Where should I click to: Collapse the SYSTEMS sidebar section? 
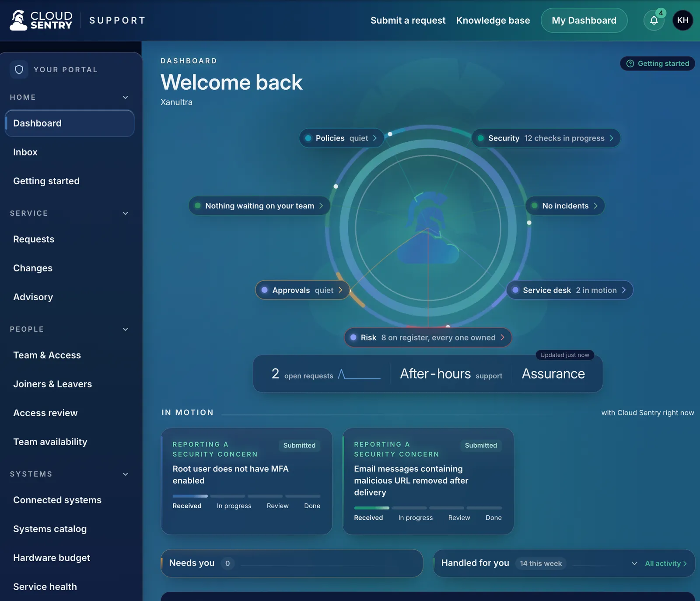click(x=126, y=474)
